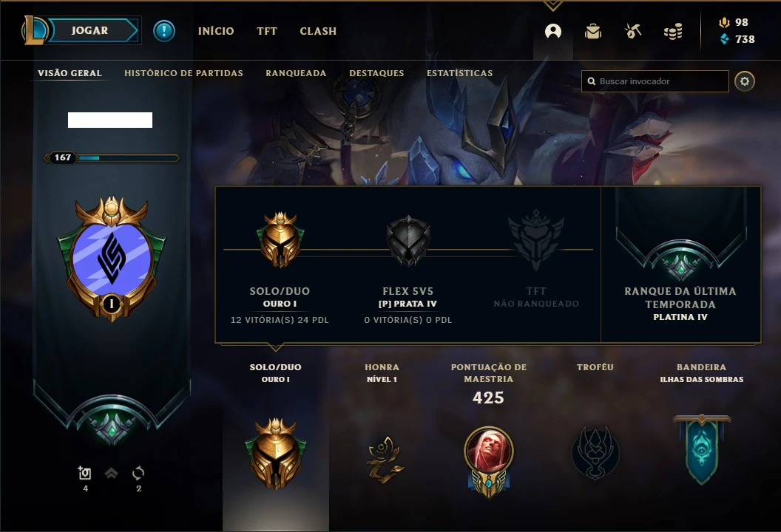Image resolution: width=781 pixels, height=532 pixels.
Task: Open the blue exclamation alert icon
Action: pyautogui.click(x=164, y=31)
